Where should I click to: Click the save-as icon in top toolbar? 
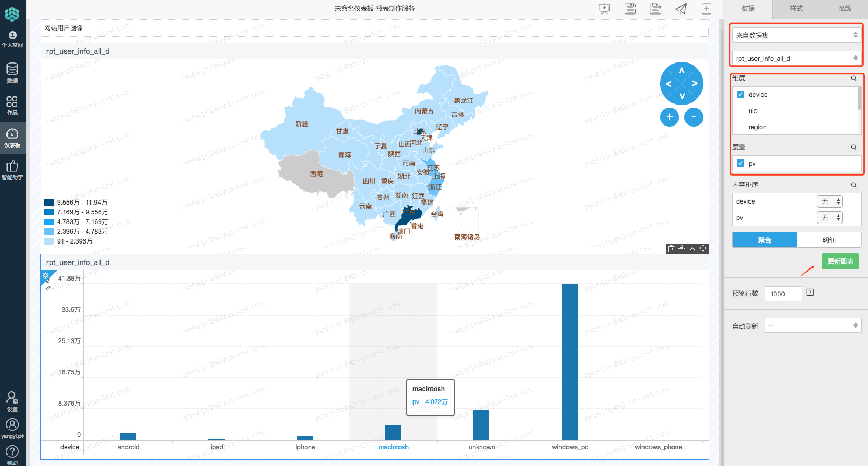point(655,9)
